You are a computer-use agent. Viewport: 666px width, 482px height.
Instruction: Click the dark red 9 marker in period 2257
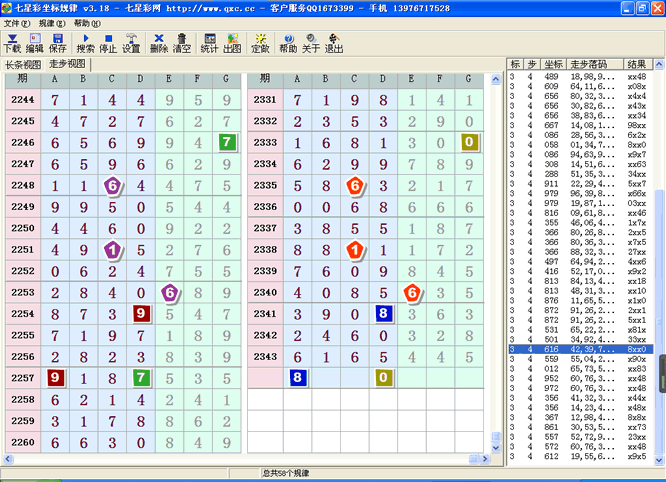(55, 378)
